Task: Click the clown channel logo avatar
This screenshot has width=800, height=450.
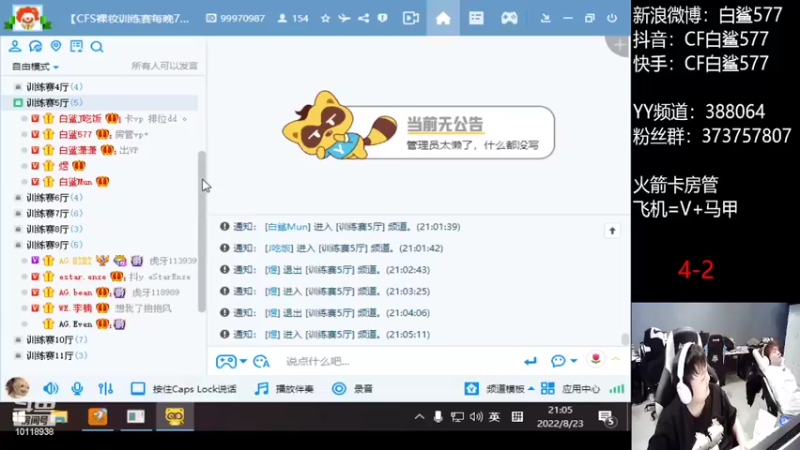Action: pyautogui.click(x=27, y=17)
